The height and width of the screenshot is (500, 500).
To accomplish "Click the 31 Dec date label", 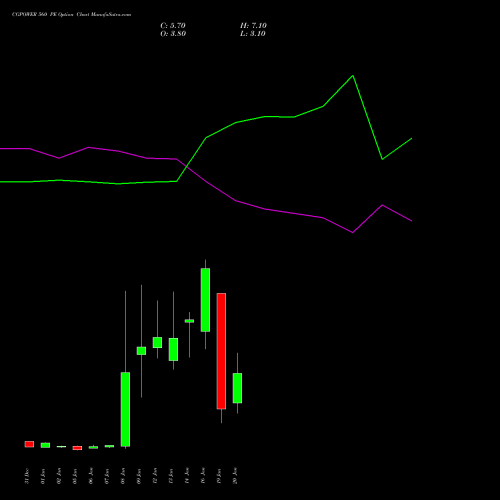I will (27, 476).
